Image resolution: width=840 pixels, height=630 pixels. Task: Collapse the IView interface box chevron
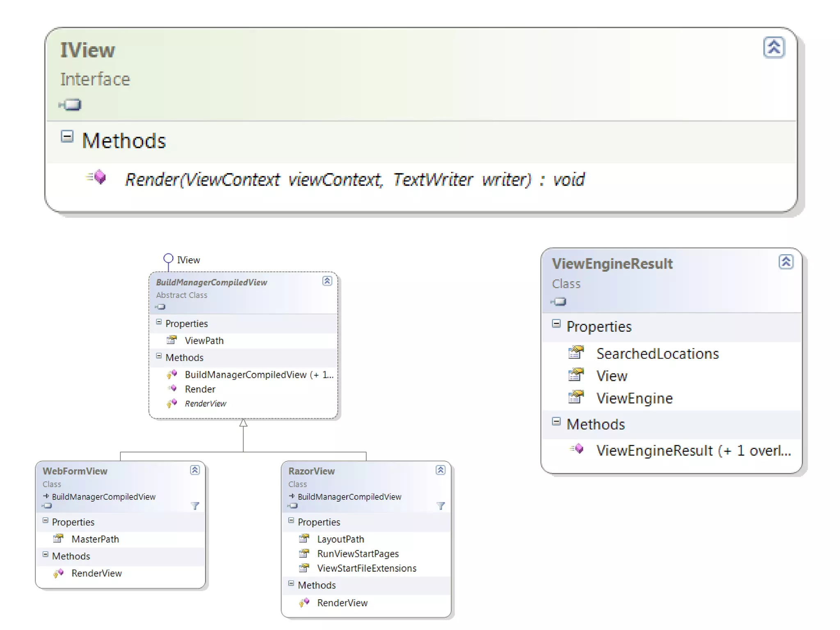(774, 48)
